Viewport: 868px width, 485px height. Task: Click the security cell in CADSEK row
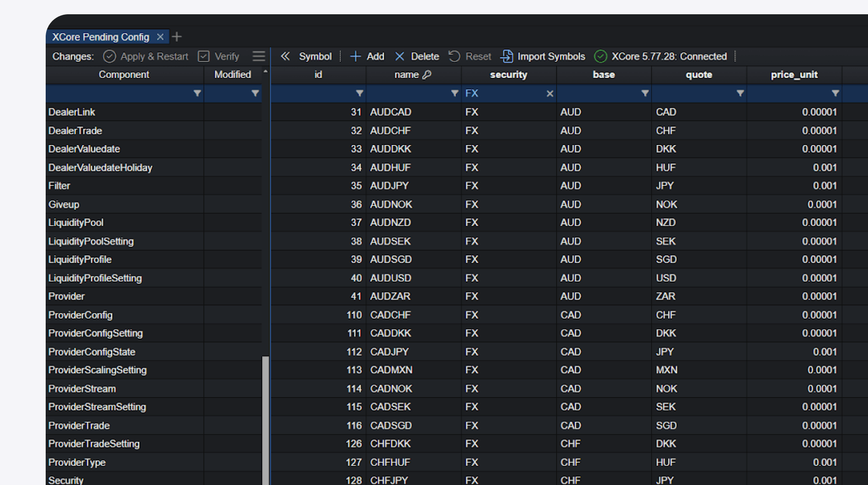point(509,407)
